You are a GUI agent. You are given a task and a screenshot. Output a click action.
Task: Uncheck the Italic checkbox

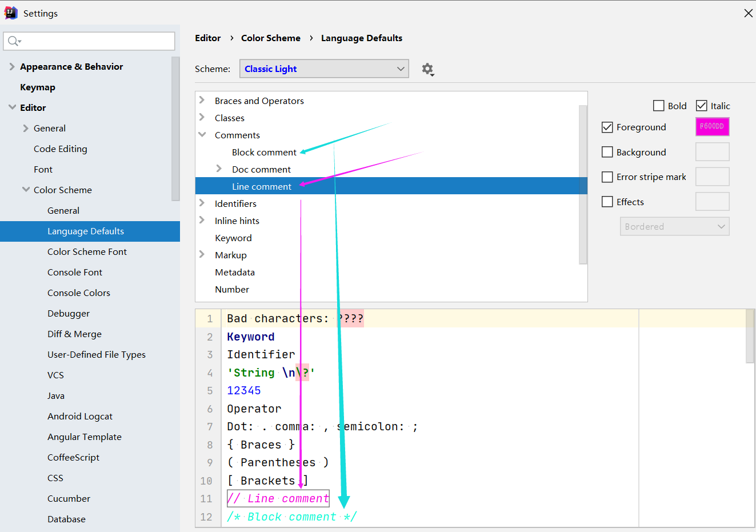702,106
